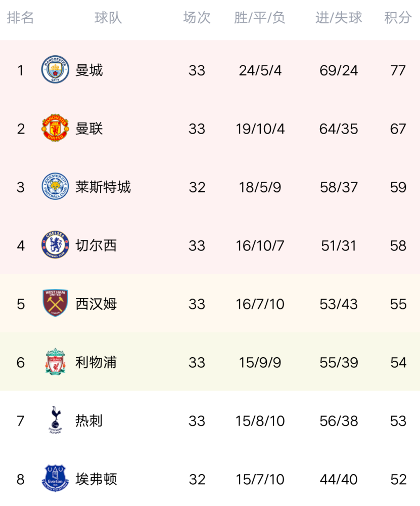Open the 莱斯特城 team name link
This screenshot has height=506, width=420.
pos(103,187)
